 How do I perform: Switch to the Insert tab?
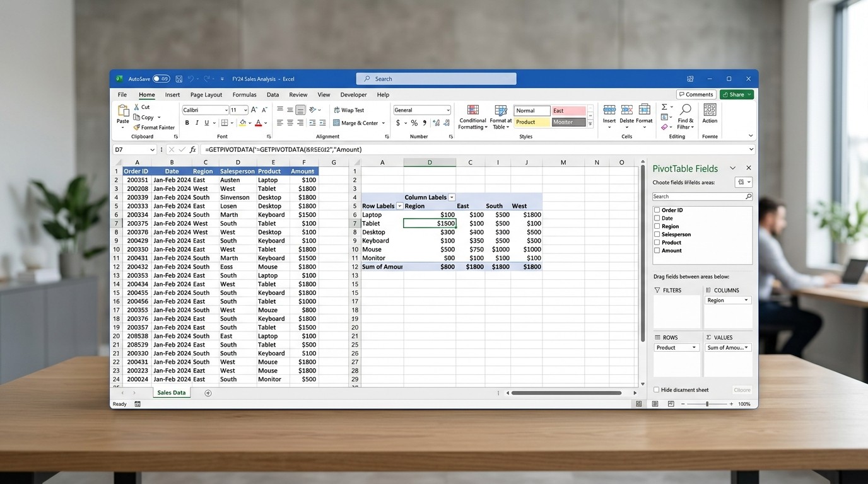tap(172, 95)
